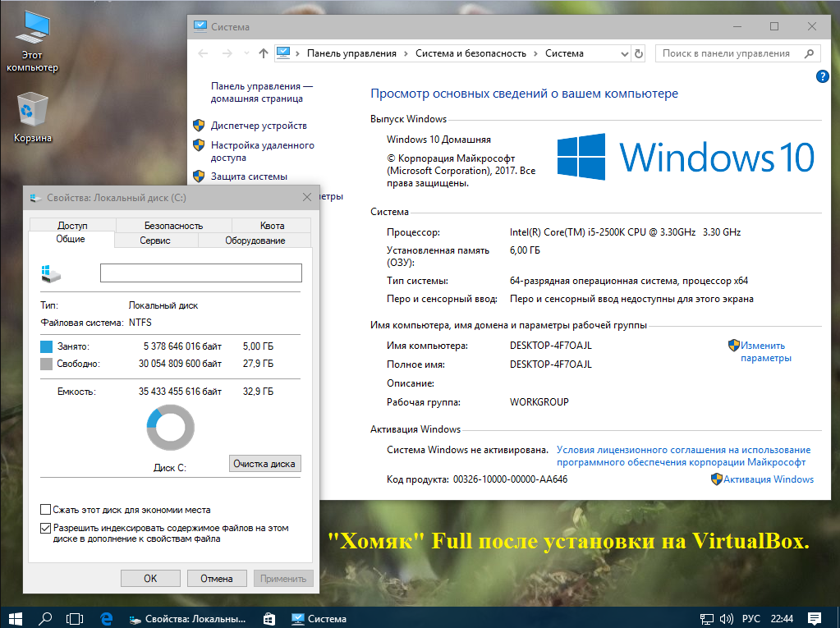Open taskbar search magnifier
This screenshot has height=628, width=840.
pos(45,618)
